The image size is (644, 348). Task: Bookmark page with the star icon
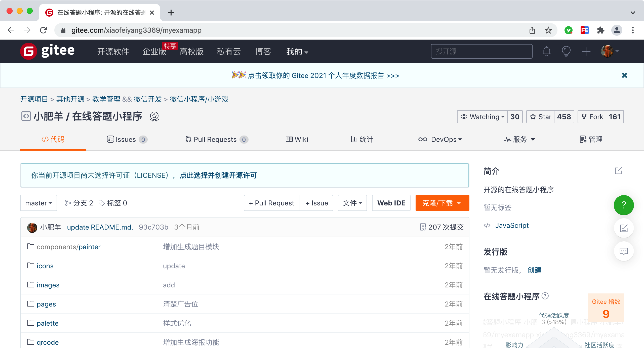coord(548,30)
